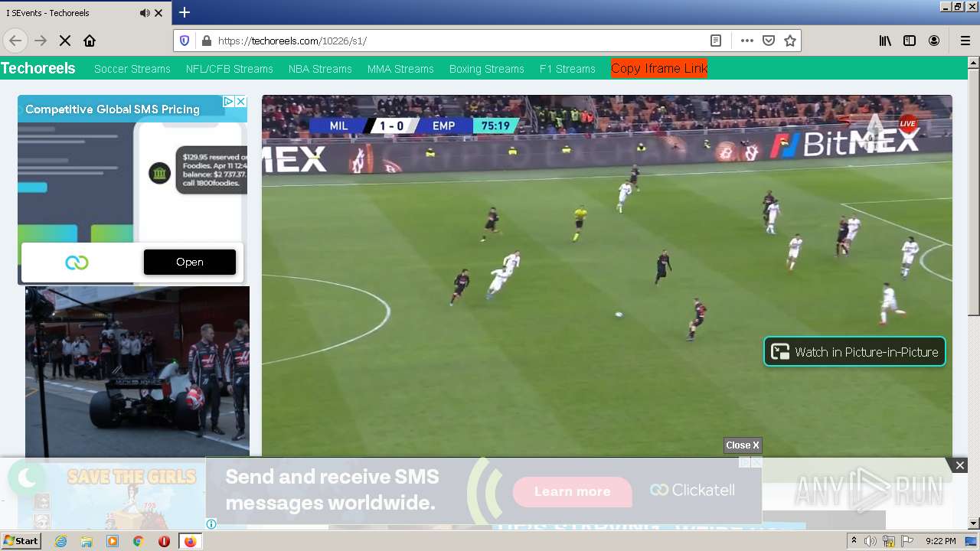980x551 pixels.
Task: Open tracking protection shield info
Action: pyautogui.click(x=185, y=41)
